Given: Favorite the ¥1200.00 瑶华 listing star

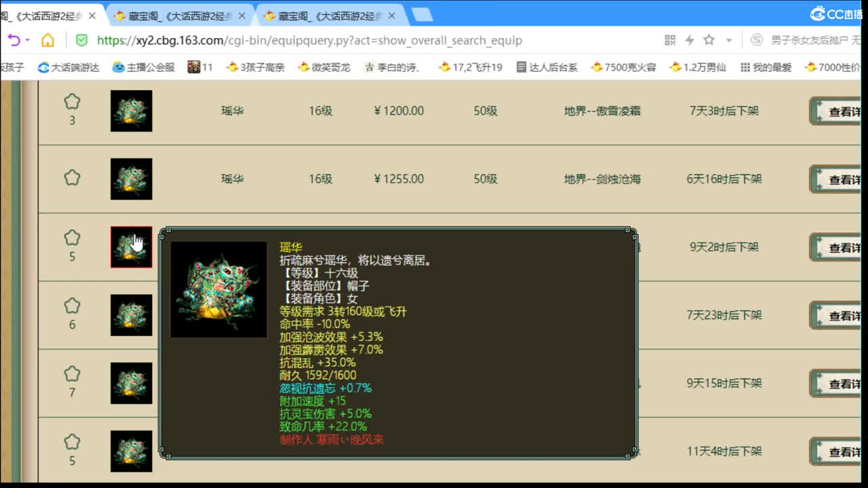Looking at the screenshot, I should (72, 102).
